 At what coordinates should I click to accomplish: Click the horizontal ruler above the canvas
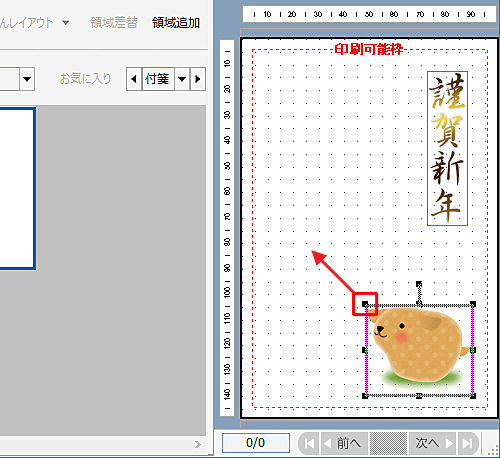tap(369, 14)
